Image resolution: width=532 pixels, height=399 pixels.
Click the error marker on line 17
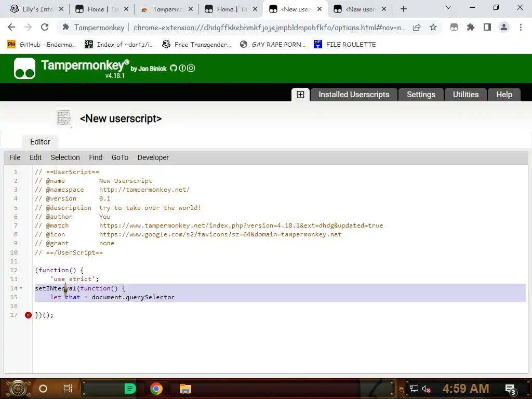[28, 315]
